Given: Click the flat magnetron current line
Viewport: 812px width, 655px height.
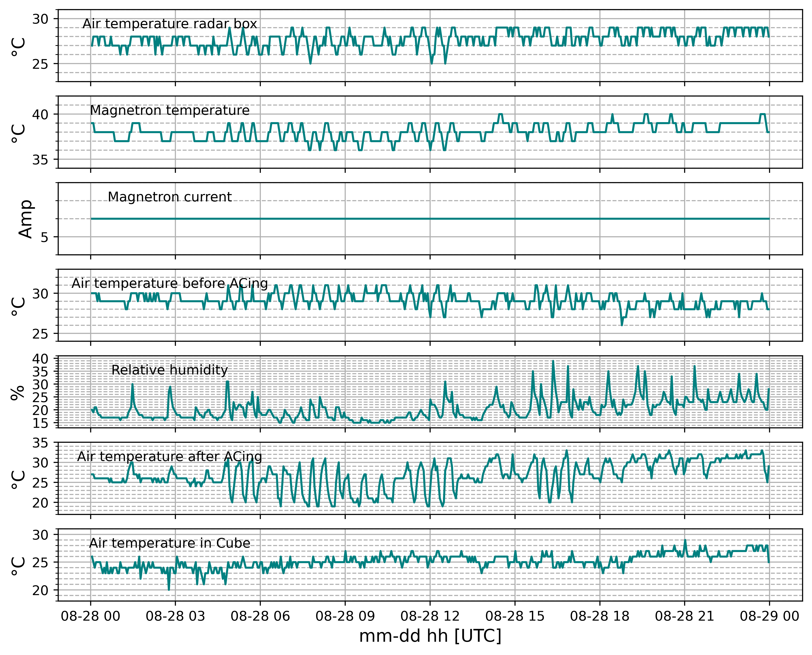Looking at the screenshot, I should [430, 219].
